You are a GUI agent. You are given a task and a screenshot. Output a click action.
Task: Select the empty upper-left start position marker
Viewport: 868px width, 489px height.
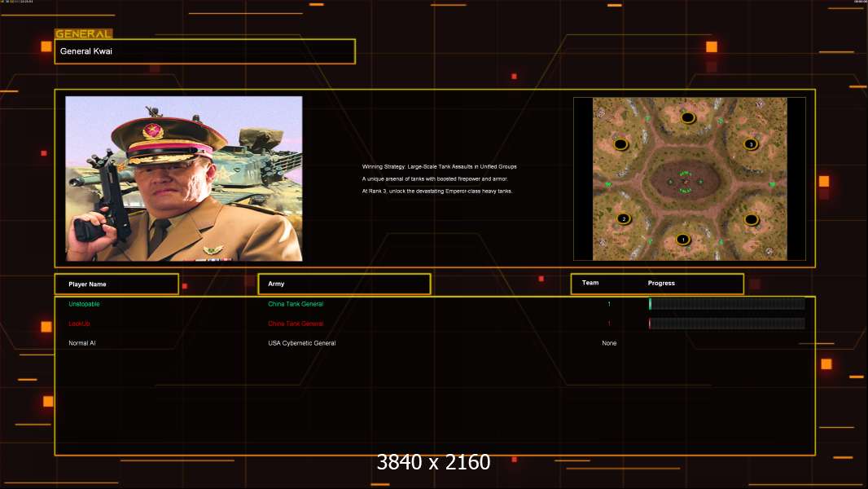(621, 144)
